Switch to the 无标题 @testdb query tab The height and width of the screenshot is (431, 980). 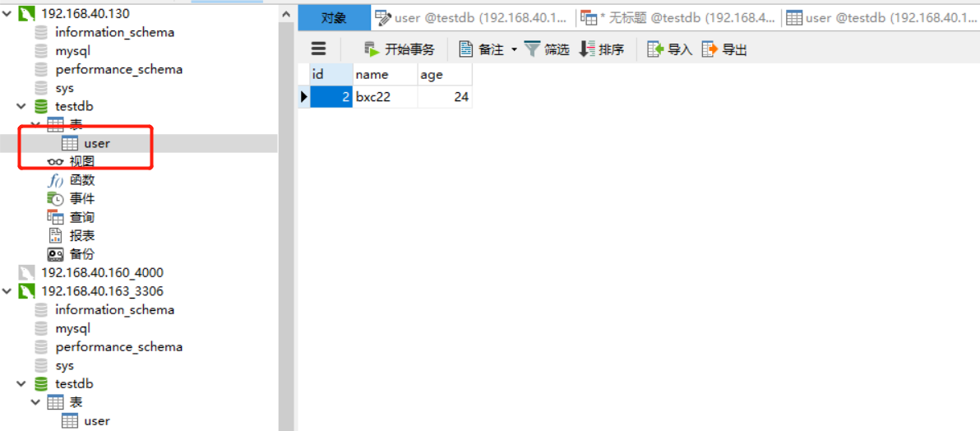pos(678,18)
